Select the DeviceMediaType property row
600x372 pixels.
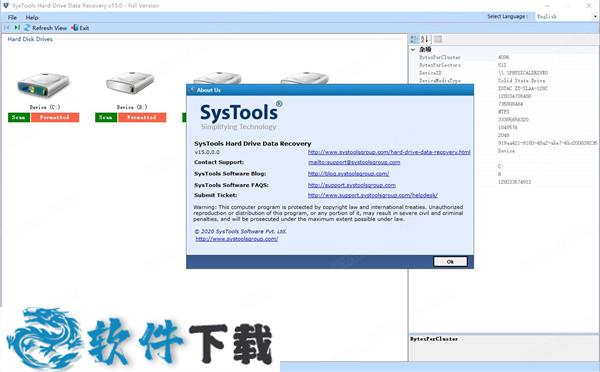click(x=504, y=81)
